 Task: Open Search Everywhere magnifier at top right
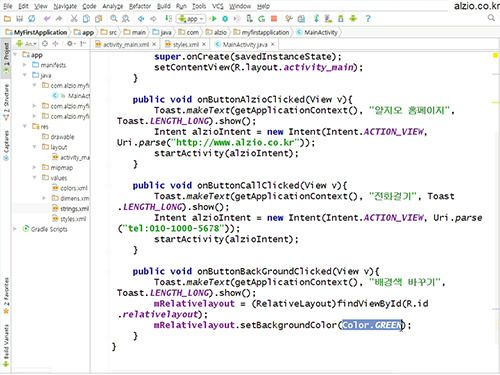point(491,18)
